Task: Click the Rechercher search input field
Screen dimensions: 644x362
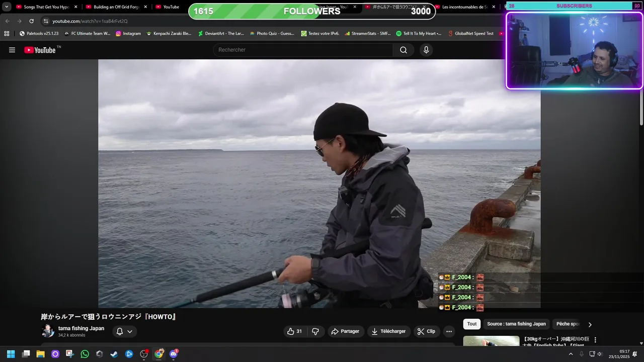Action: [x=303, y=50]
